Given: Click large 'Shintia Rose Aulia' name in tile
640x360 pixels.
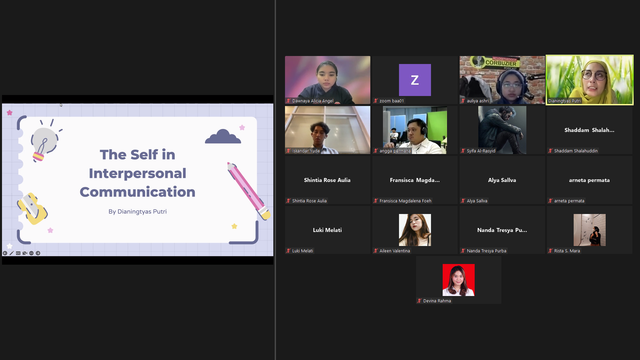Looking at the screenshot, I should 327,180.
